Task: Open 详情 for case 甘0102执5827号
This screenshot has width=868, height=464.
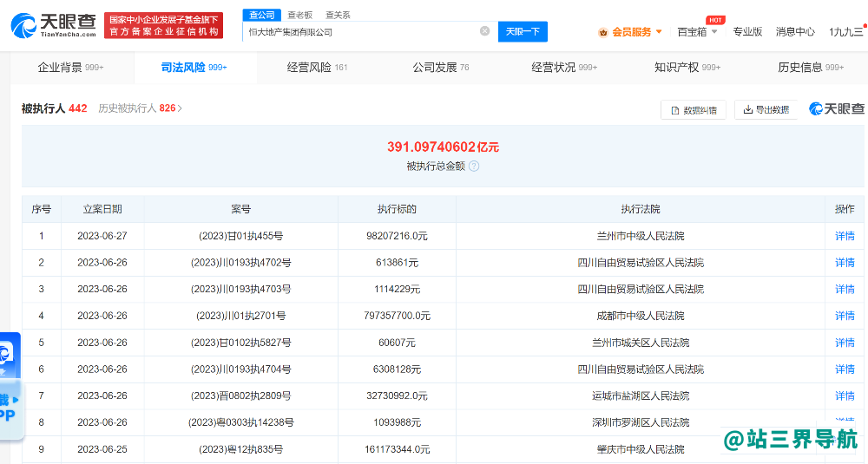Action: [845, 343]
